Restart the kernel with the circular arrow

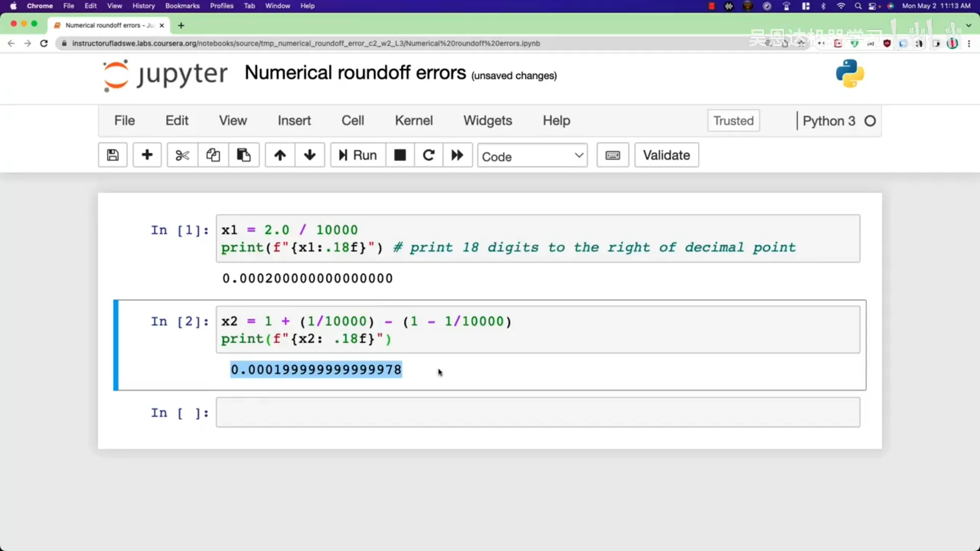(x=429, y=155)
